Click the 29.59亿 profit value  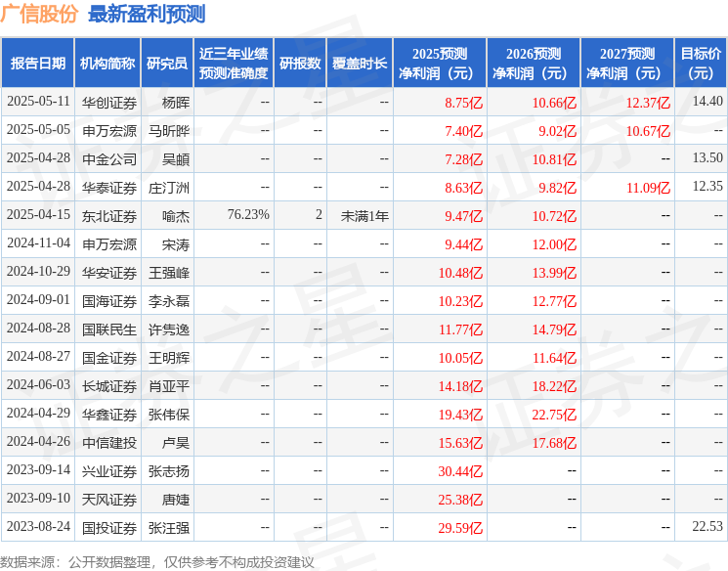tap(460, 528)
